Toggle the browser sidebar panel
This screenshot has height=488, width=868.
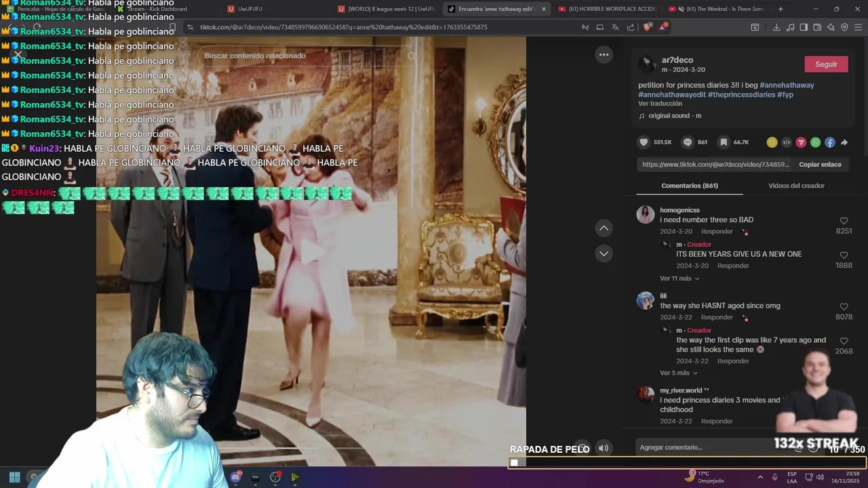coord(804,27)
